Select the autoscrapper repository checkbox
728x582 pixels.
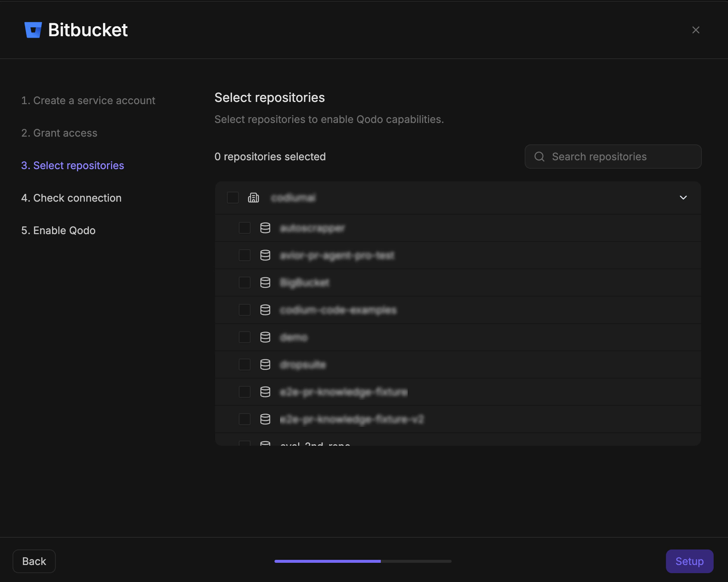click(x=244, y=228)
